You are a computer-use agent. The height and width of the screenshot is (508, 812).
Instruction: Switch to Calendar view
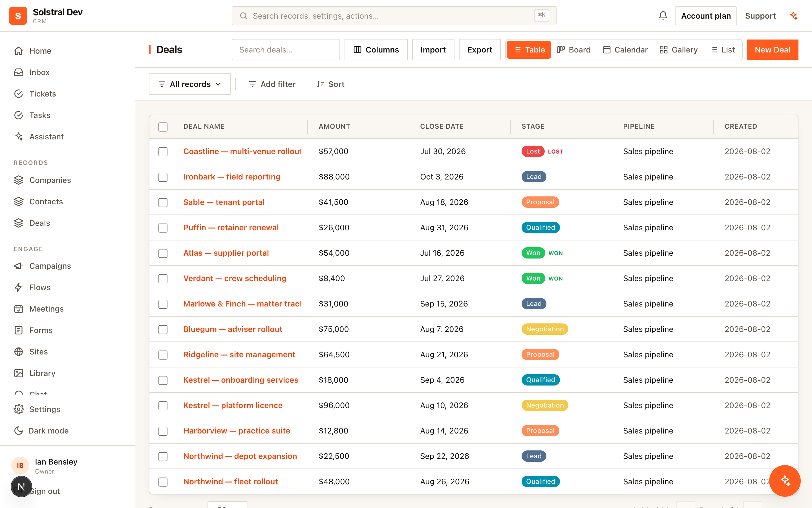pos(625,50)
